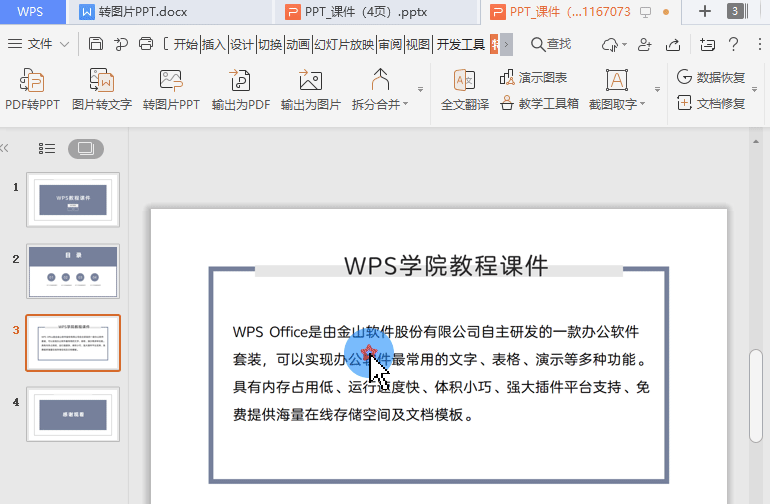This screenshot has width=770, height=504.
Task: Add a new tab with plus button
Action: pyautogui.click(x=705, y=11)
